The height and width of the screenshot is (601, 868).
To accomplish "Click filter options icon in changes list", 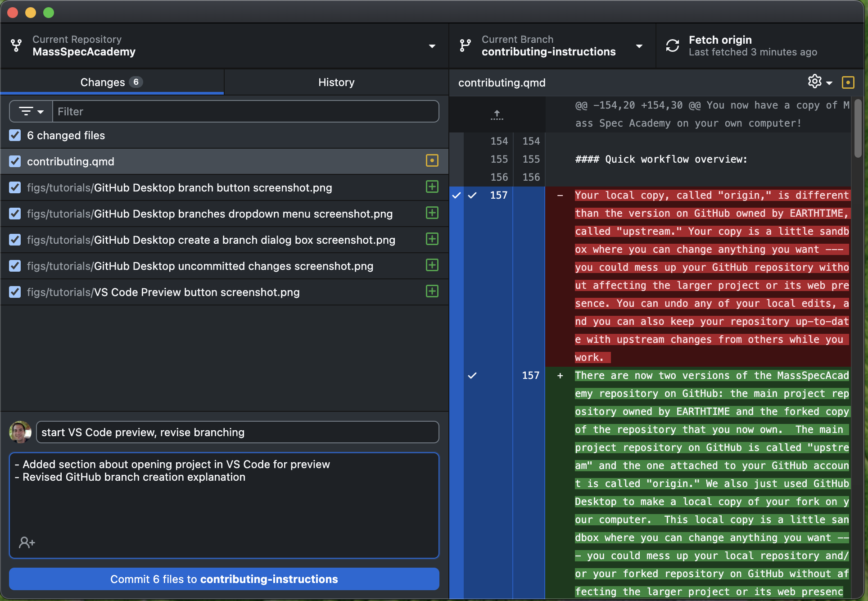I will tap(26, 111).
